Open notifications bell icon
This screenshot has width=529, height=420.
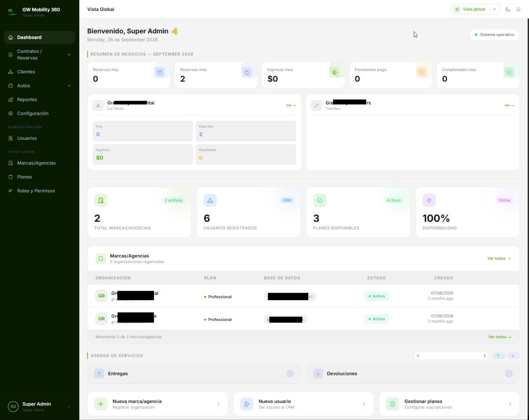(x=518, y=9)
